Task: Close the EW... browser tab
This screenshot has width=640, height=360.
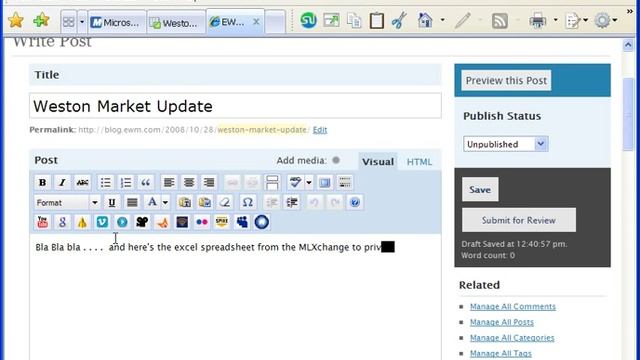Action: pyautogui.click(x=256, y=22)
